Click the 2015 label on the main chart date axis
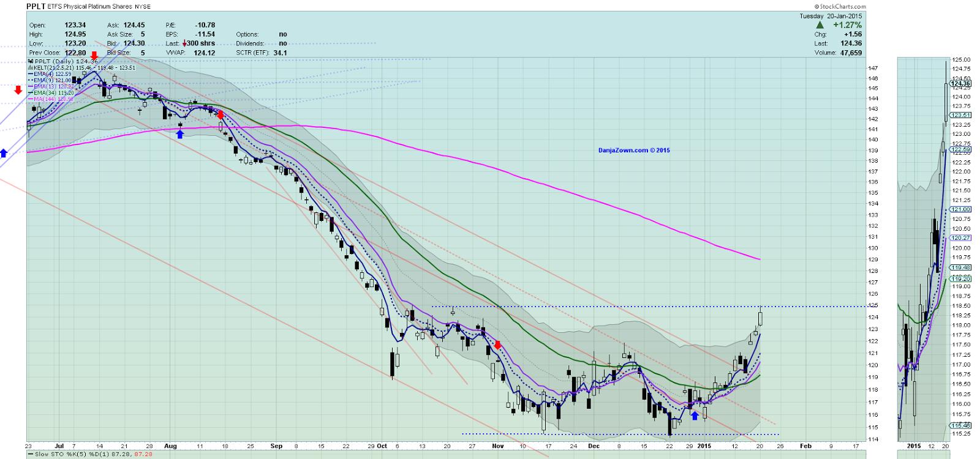The width and height of the screenshot is (980, 459). pyautogui.click(x=704, y=446)
